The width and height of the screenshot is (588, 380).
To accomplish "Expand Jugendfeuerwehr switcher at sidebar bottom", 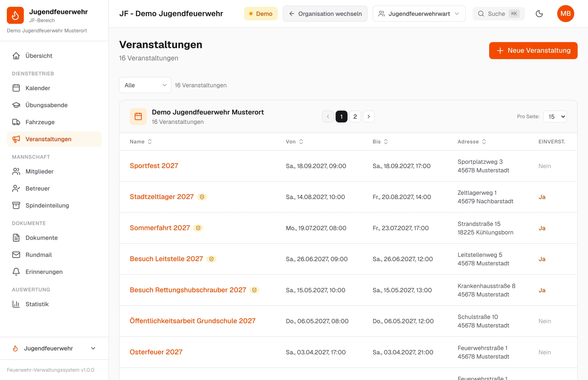I will (54, 348).
